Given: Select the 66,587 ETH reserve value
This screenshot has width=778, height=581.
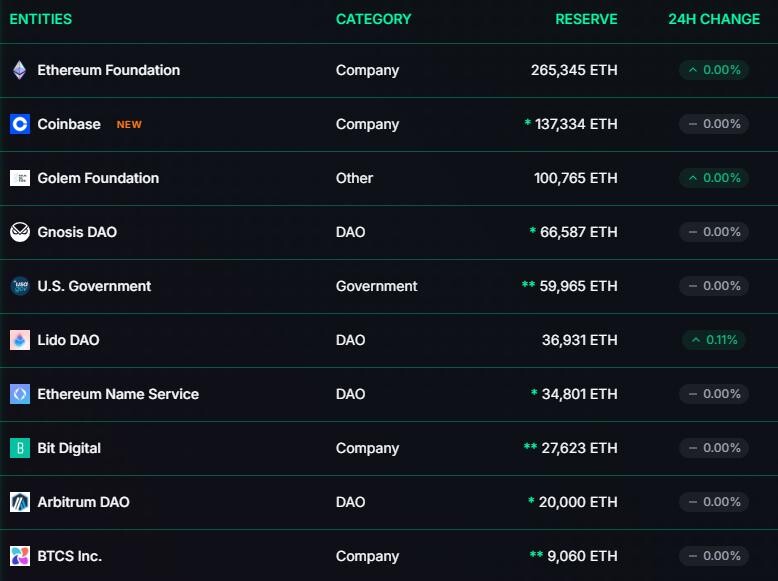Looking at the screenshot, I should [579, 232].
